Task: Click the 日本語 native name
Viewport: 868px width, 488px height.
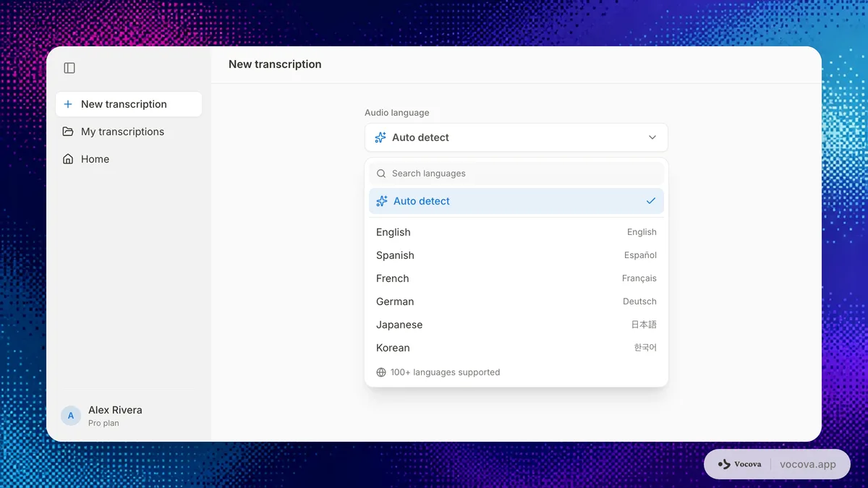Action: click(644, 325)
